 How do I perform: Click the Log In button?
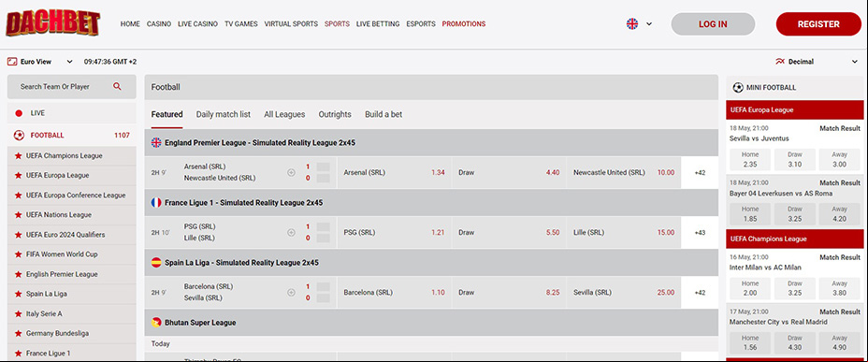pos(713,23)
